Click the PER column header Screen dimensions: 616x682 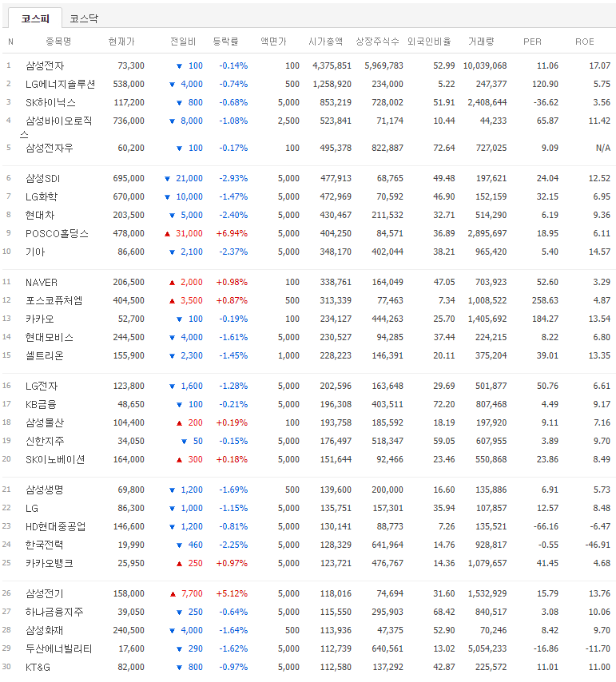coord(532,42)
